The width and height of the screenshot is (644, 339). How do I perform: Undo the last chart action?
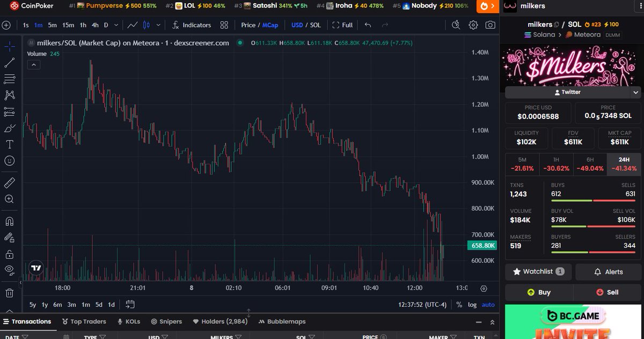(368, 25)
